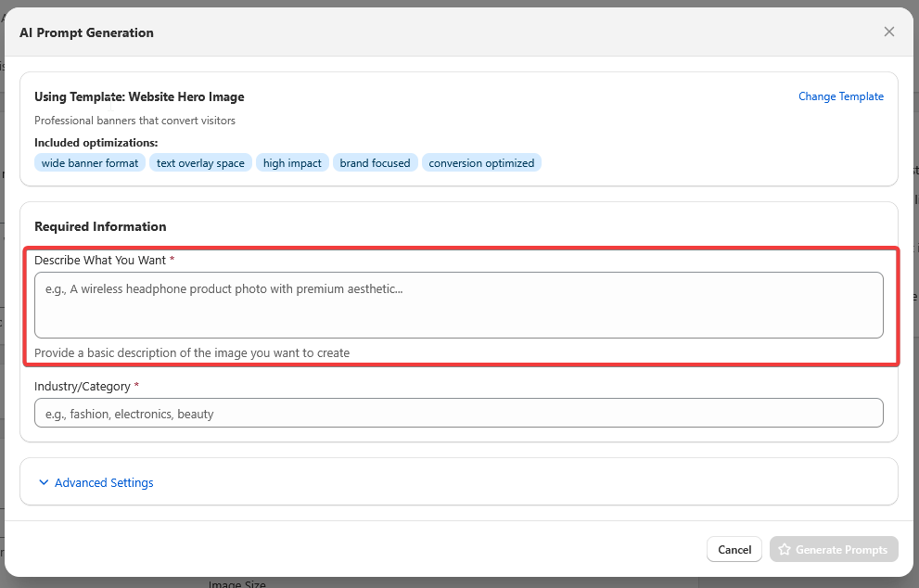The image size is (919, 588).
Task: Close the AI Prompt Generation dialog
Action: (x=888, y=32)
